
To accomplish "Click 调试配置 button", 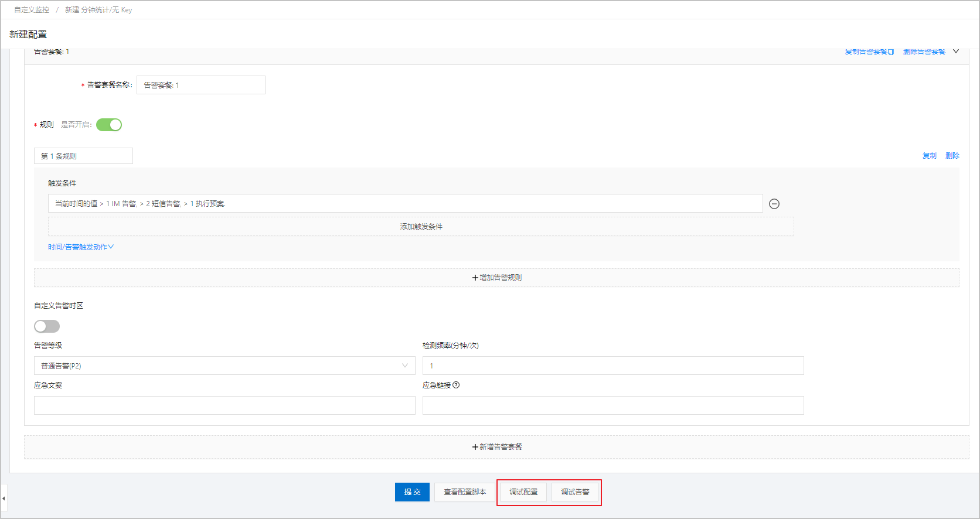I will coord(523,492).
